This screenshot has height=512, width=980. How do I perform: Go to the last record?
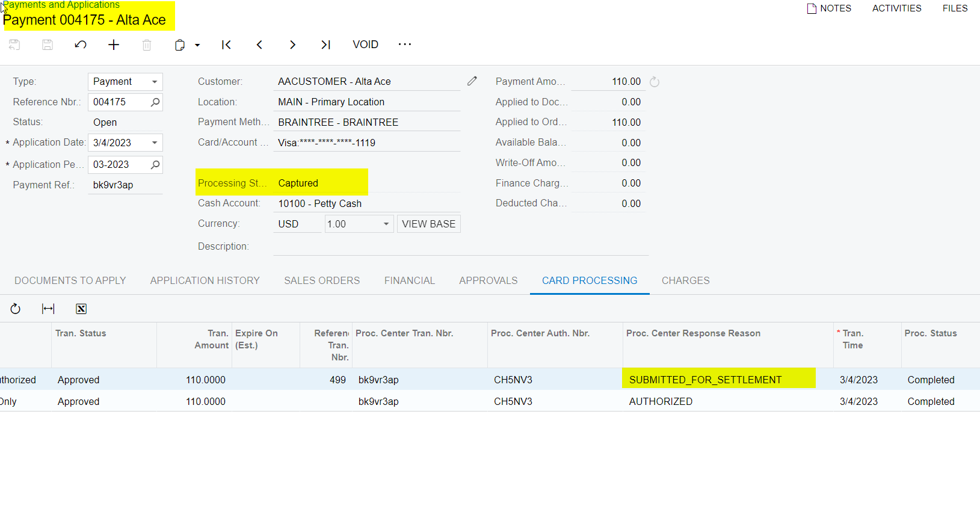click(x=325, y=45)
